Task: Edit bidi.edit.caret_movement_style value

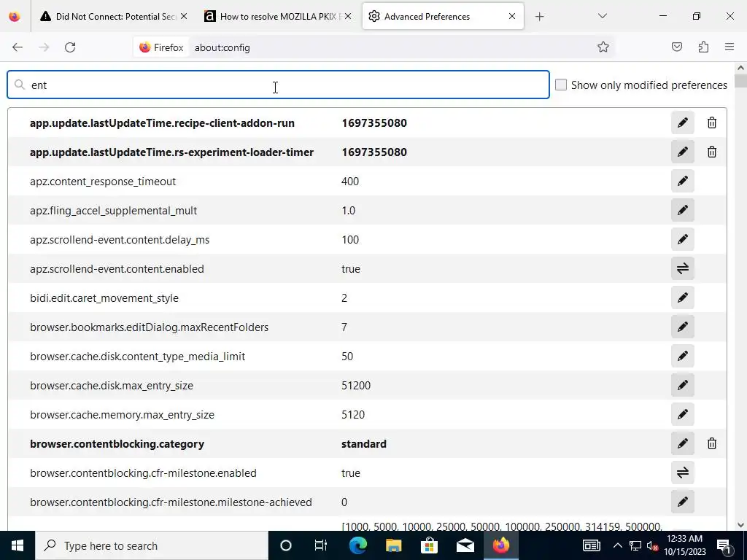Action: [x=682, y=297]
